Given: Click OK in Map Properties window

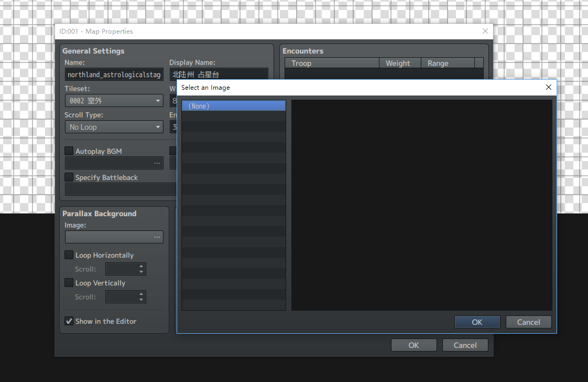Looking at the screenshot, I should (413, 345).
